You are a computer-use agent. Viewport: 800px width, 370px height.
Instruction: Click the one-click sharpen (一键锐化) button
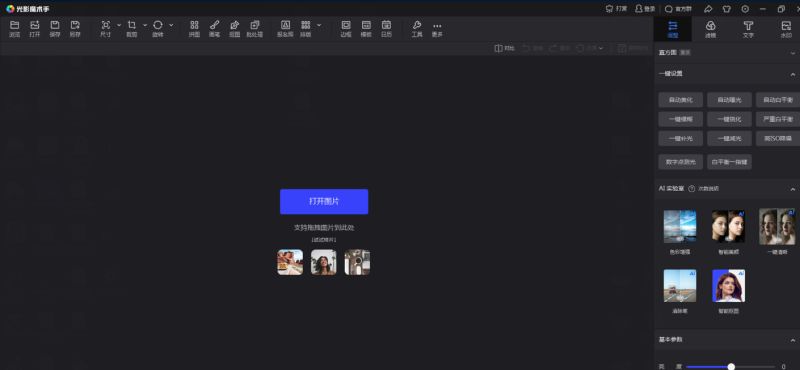729,119
